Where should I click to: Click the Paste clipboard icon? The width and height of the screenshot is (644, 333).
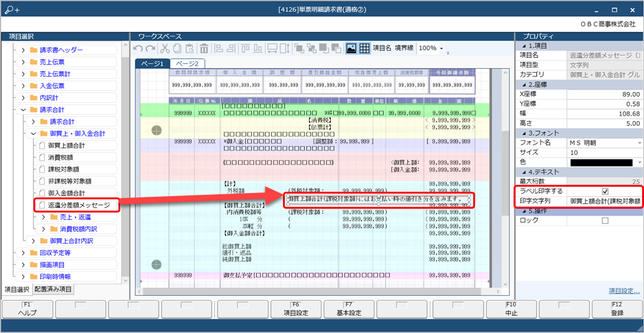pos(189,49)
